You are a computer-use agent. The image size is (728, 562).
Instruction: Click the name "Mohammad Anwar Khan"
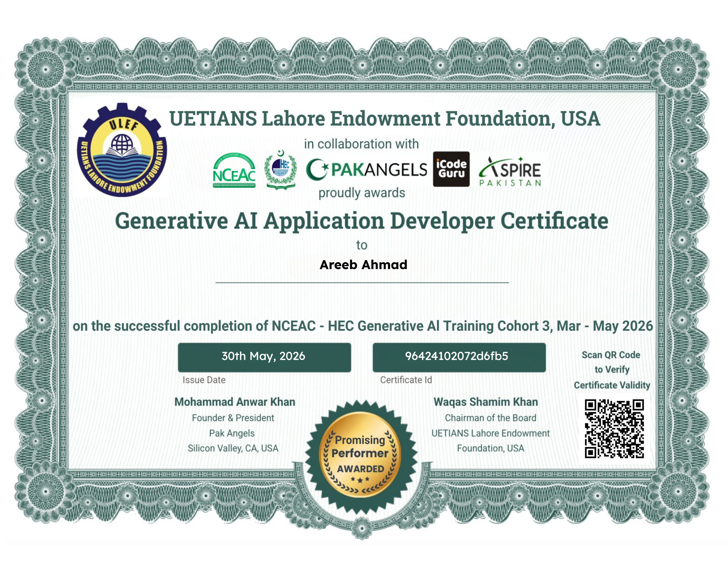pyautogui.click(x=235, y=402)
